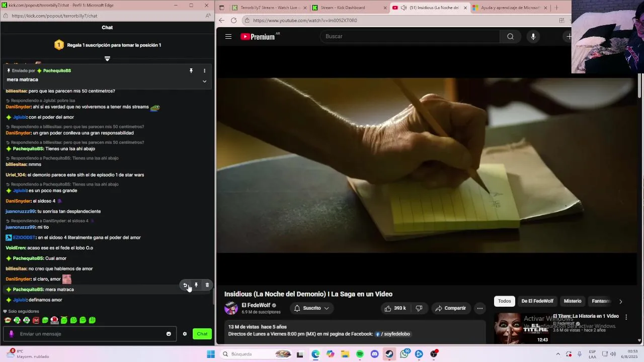Show more filter chips with right chevron
Image resolution: width=644 pixels, height=362 pixels.
click(x=620, y=302)
